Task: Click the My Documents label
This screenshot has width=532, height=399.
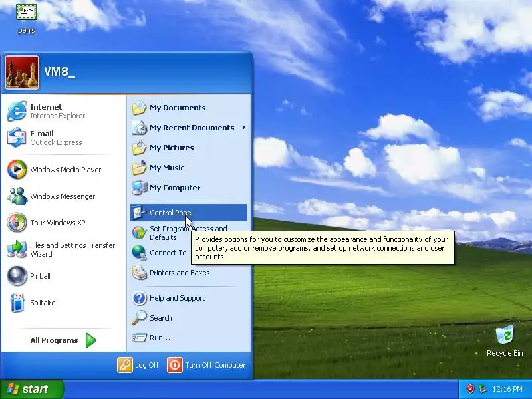Action: click(178, 108)
